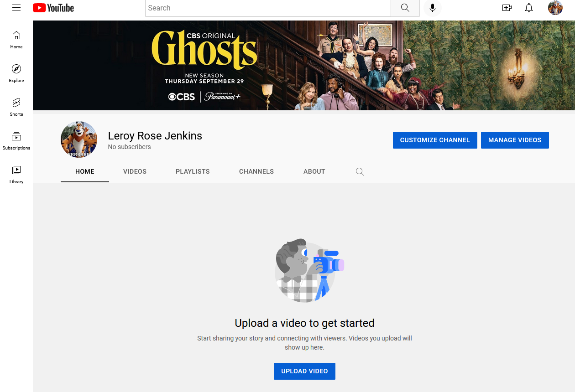This screenshot has height=392, width=575.
Task: Click CUSTOMIZE CHANNEL button
Action: (435, 140)
